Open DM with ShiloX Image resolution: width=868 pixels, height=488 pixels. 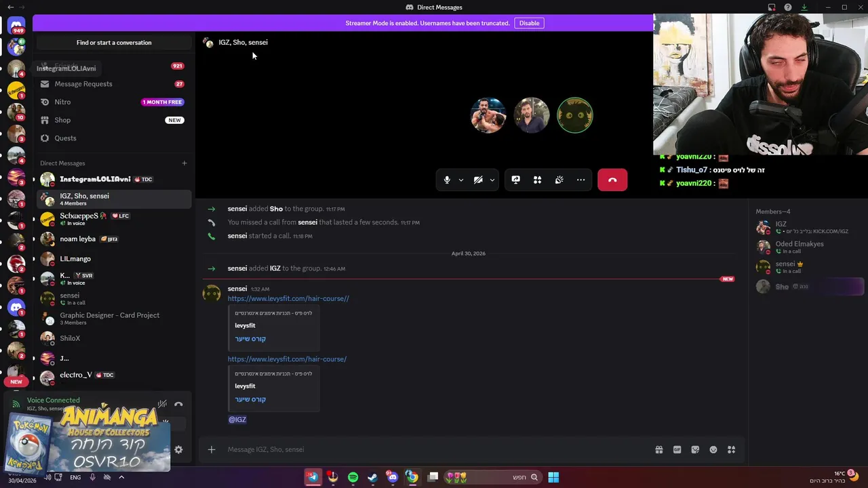pyautogui.click(x=114, y=338)
